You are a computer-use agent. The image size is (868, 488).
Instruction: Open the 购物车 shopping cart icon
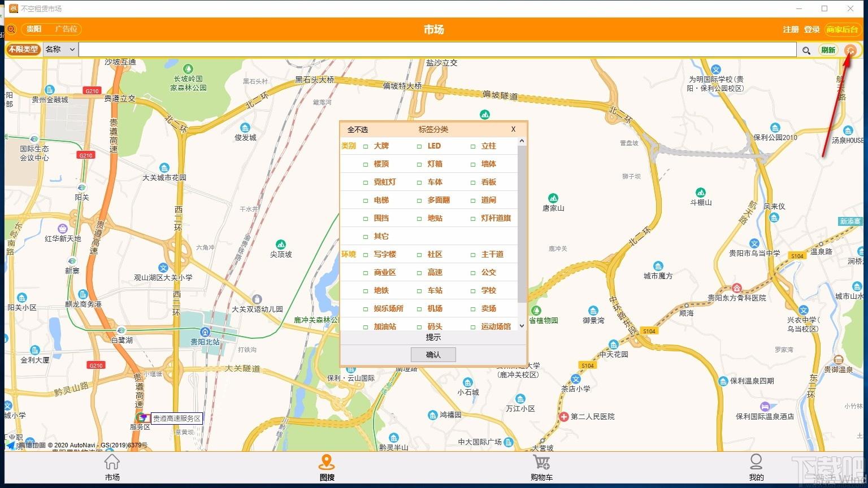(541, 462)
